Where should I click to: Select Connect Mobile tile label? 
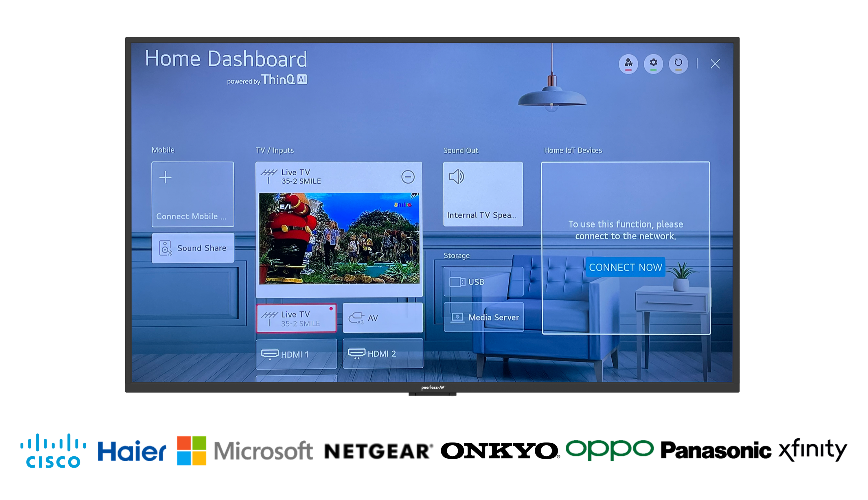(191, 216)
